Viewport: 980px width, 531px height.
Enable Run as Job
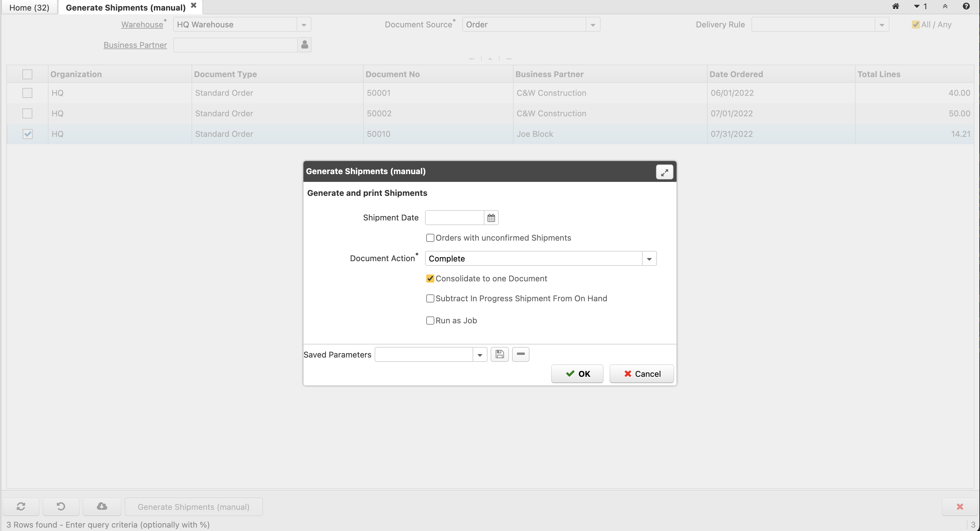click(430, 321)
